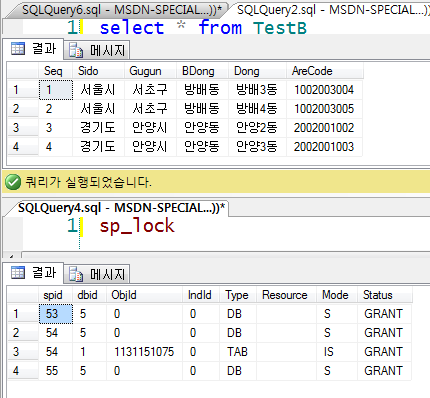Click cell 1002003004 in AreCode column
The width and height of the screenshot is (430, 398).
pyautogui.click(x=324, y=90)
